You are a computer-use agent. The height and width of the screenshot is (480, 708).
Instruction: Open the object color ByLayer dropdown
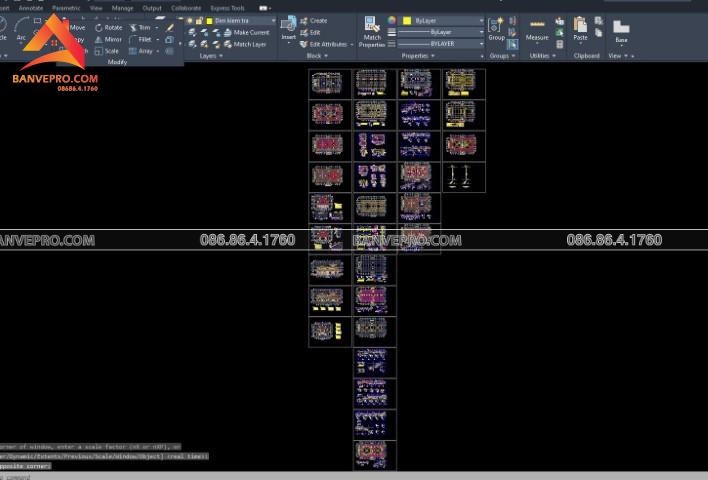tap(481, 21)
